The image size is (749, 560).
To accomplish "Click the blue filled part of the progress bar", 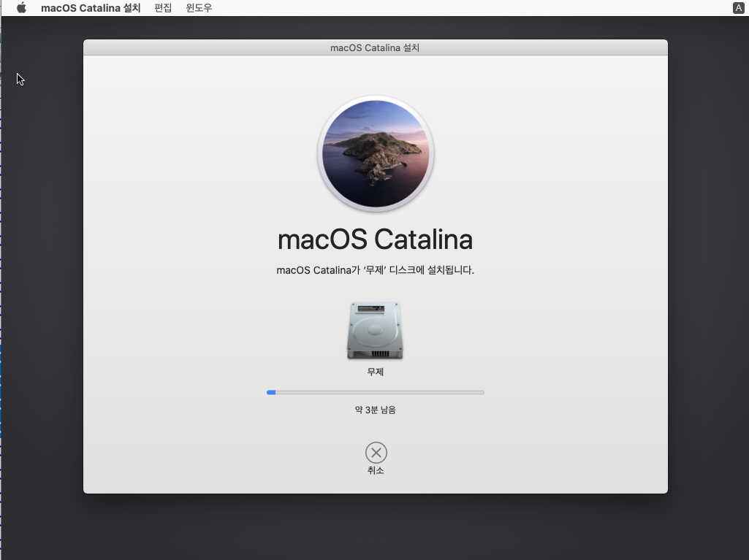I will [x=271, y=392].
